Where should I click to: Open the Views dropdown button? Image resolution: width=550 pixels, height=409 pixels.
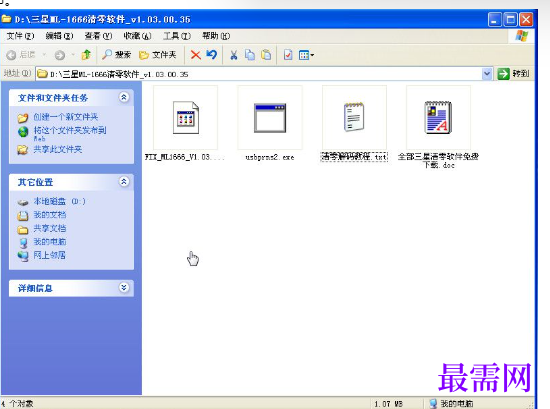306,55
